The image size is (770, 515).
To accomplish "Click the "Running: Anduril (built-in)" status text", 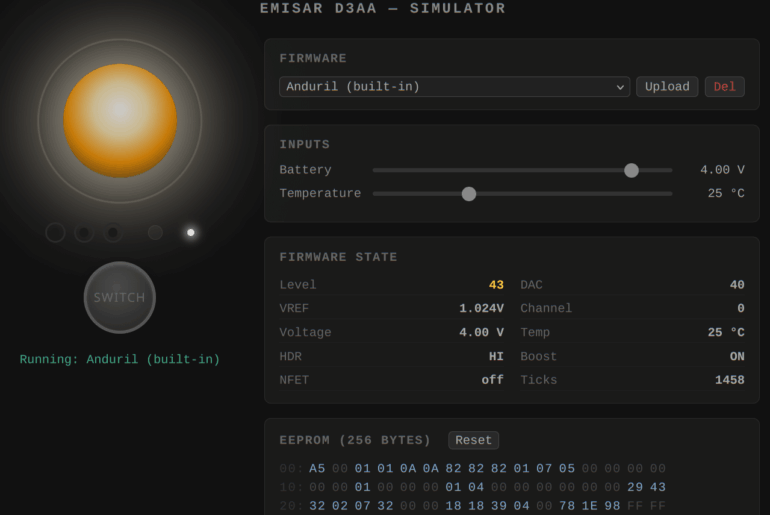I will click(120, 359).
